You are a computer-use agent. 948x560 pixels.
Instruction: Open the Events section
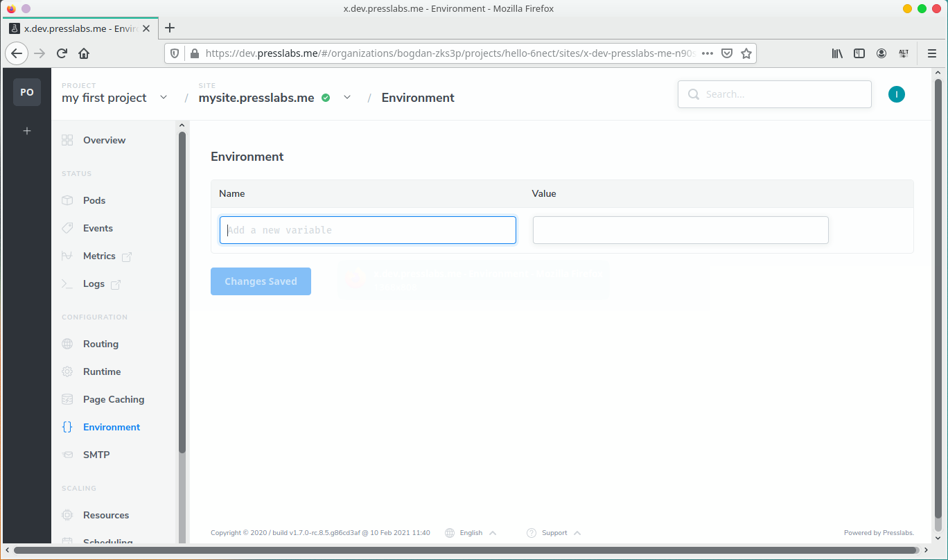pos(98,228)
